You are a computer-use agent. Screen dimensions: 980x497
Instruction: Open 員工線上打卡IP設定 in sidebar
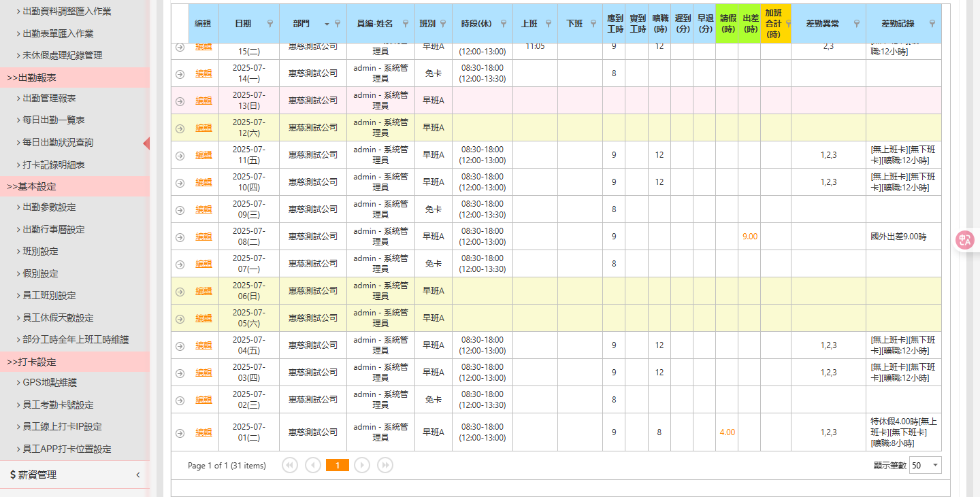pos(62,427)
